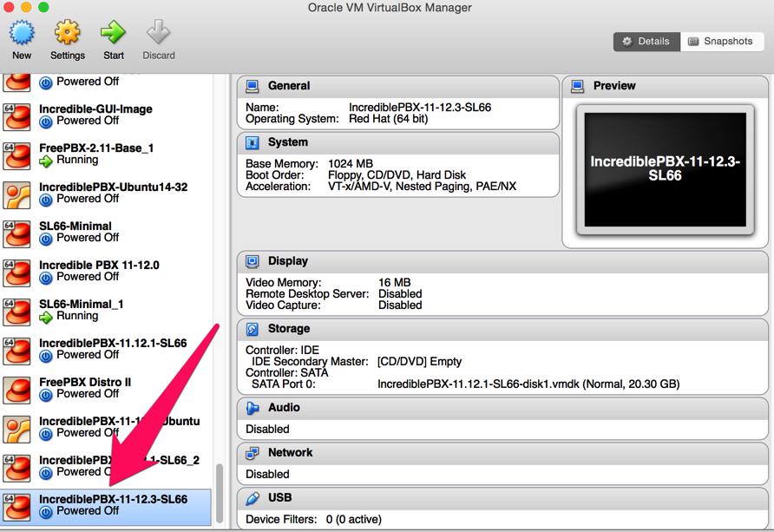Click the VM list vertical scrollbar
This screenshot has width=774, height=532.
click(220, 494)
